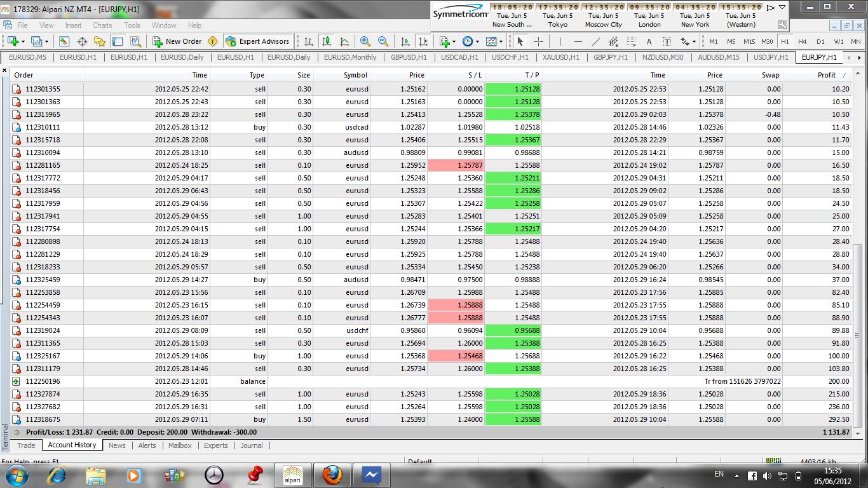Open the Windows Start menu
This screenshot has width=868, height=488.
pyautogui.click(x=16, y=475)
